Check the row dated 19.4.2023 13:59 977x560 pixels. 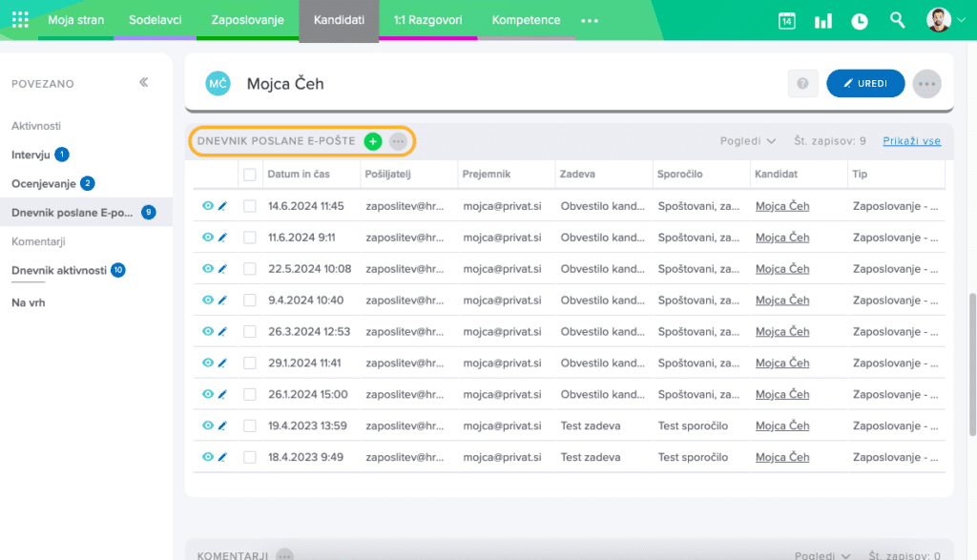point(250,425)
